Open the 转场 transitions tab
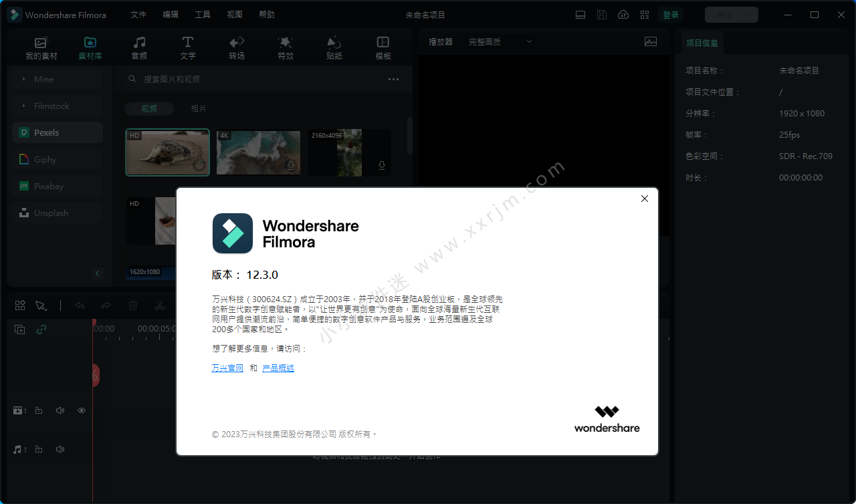856x504 pixels. pyautogui.click(x=237, y=48)
